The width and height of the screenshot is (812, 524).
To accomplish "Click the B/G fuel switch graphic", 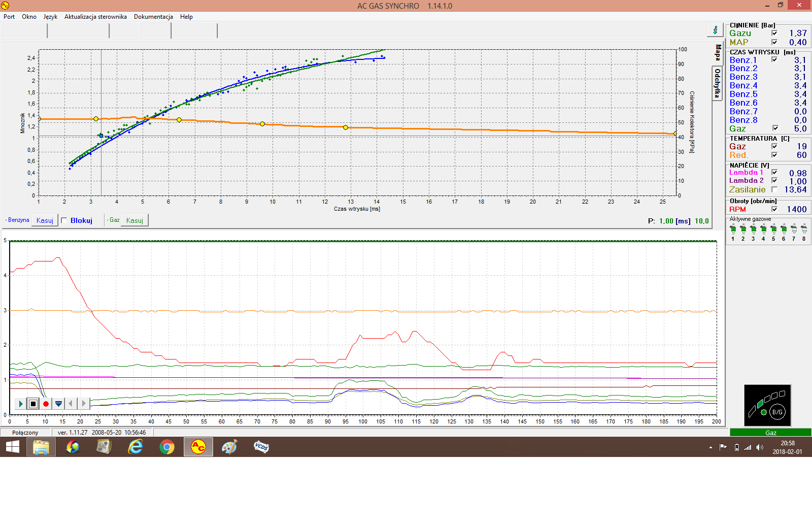I will (x=767, y=405).
